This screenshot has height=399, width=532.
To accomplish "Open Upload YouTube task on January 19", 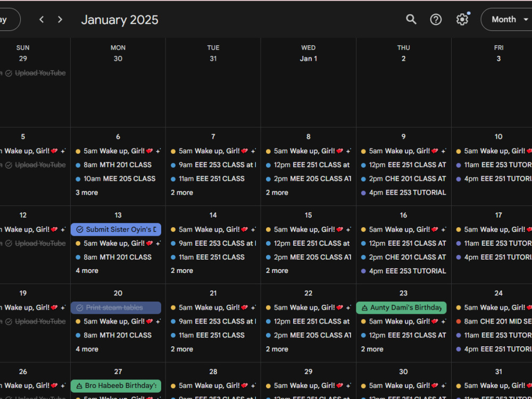I will 33,321.
